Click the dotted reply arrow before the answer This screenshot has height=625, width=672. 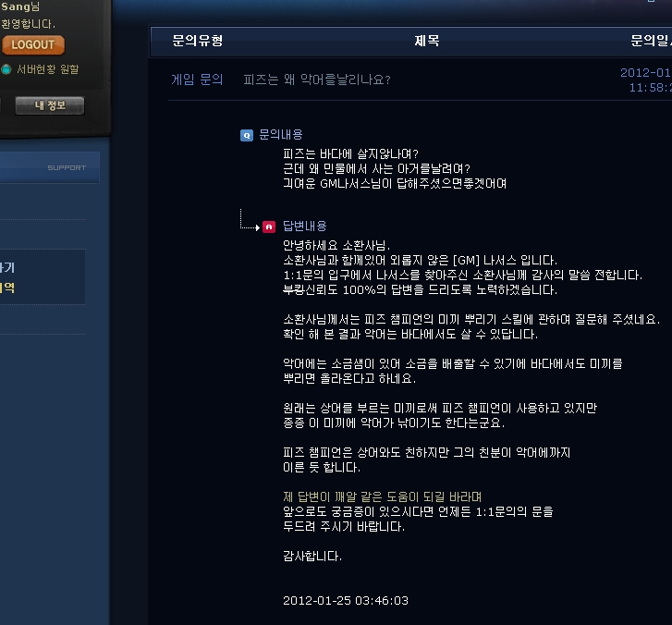pyautogui.click(x=250, y=219)
